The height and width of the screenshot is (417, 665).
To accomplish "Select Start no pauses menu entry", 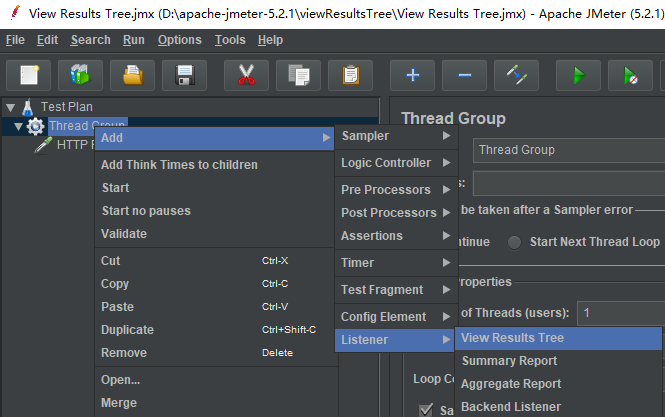I will pyautogui.click(x=215, y=210).
